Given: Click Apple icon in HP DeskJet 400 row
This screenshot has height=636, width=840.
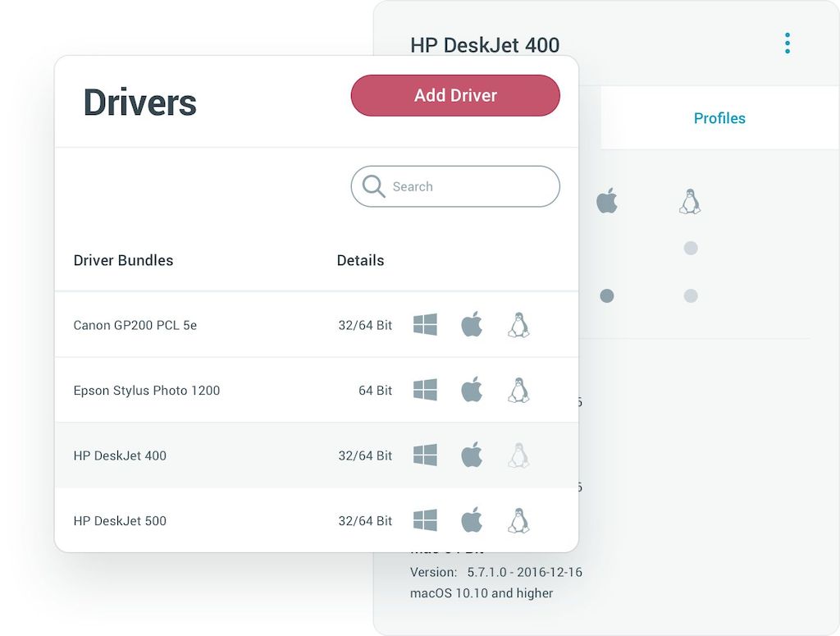Looking at the screenshot, I should [x=472, y=455].
